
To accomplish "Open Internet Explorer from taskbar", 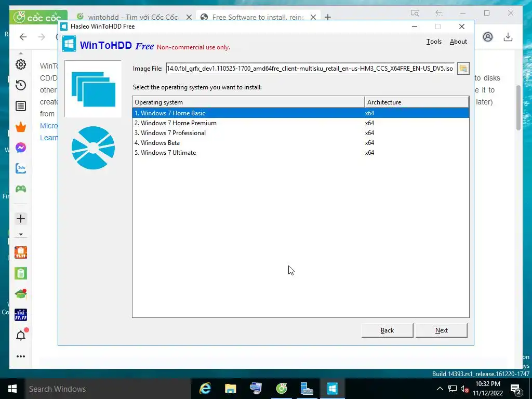I will (205, 389).
